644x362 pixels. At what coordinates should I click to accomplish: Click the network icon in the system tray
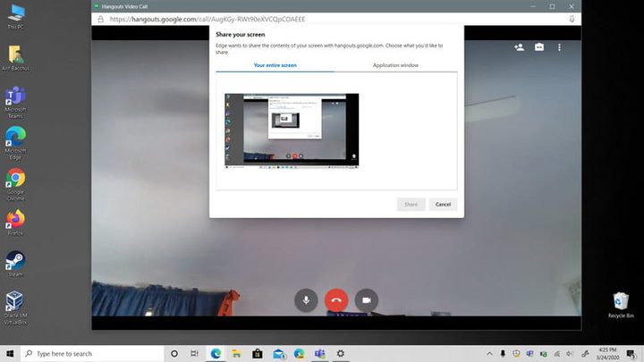557,353
